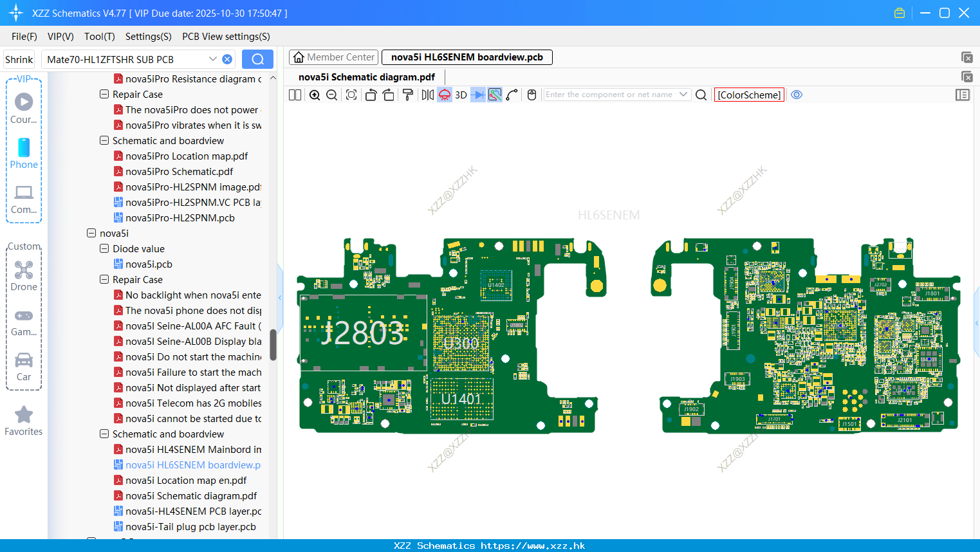Open the File(F) menu

(24, 37)
